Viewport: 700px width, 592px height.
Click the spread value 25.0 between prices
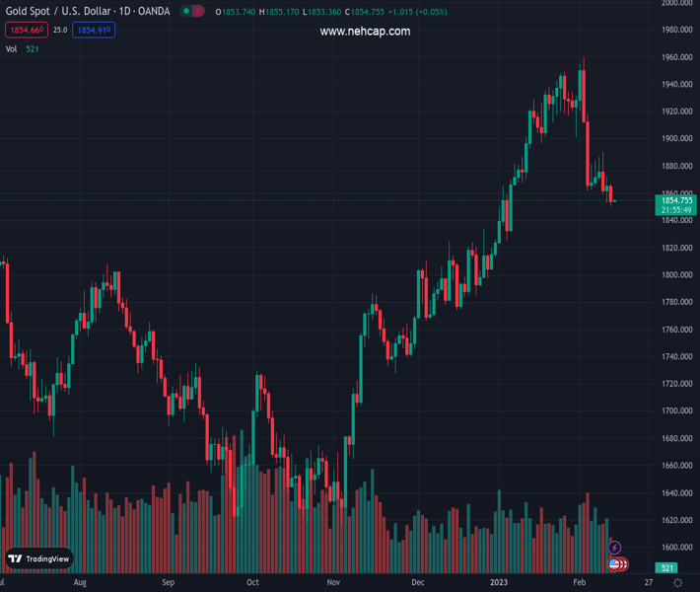point(60,31)
